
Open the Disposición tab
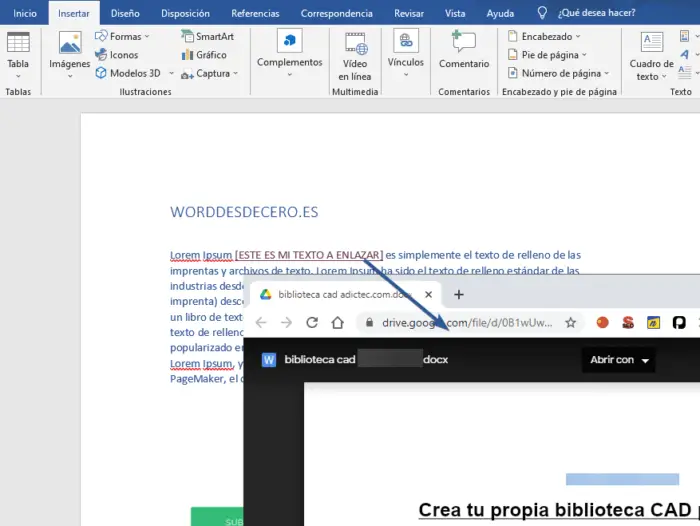coord(185,13)
